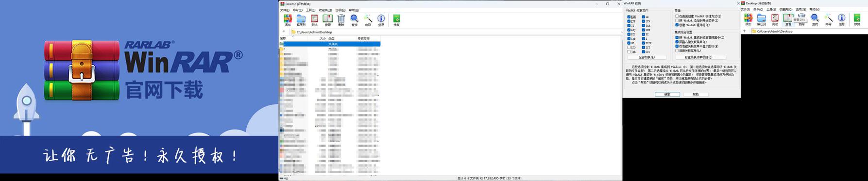Click the 全部切换 button
This screenshot has width=868, height=181.
[646, 57]
